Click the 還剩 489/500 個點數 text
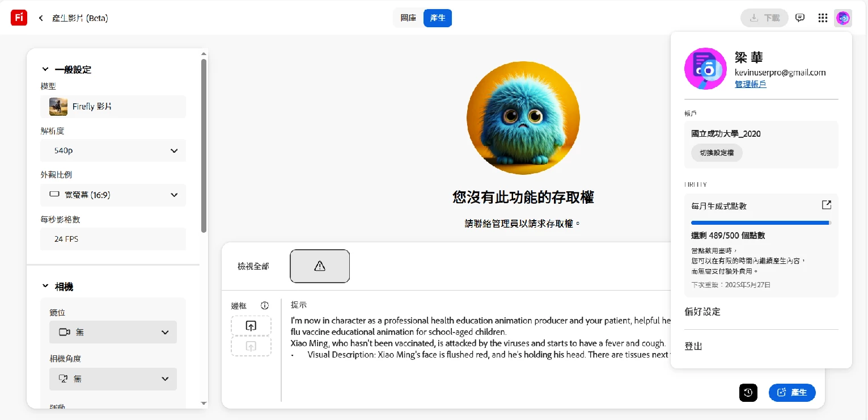The image size is (868, 420). click(728, 236)
